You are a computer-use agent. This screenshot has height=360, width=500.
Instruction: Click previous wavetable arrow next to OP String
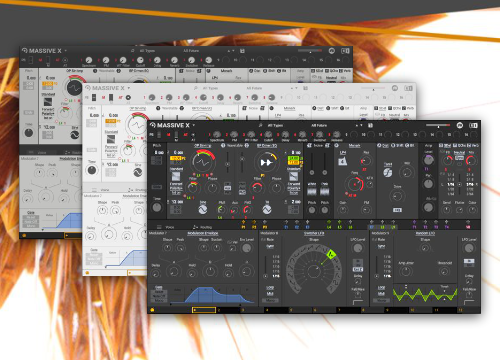(223, 146)
